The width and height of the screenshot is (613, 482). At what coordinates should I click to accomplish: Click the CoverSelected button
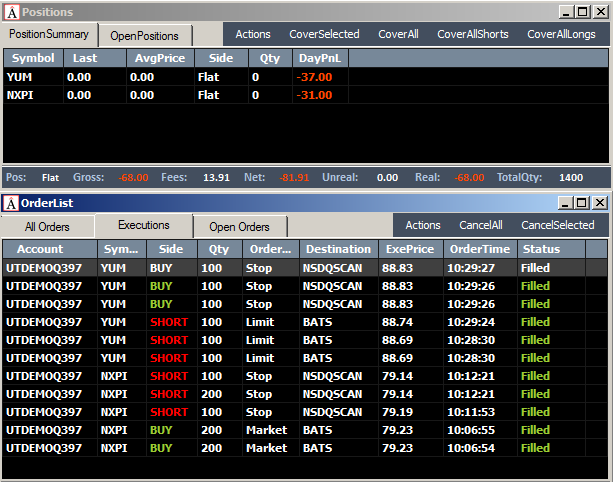click(324, 34)
